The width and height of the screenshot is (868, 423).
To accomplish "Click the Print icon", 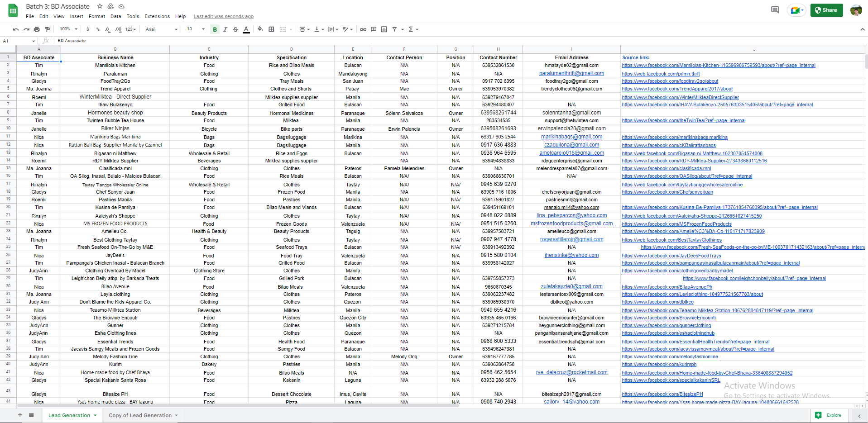I will click(37, 29).
